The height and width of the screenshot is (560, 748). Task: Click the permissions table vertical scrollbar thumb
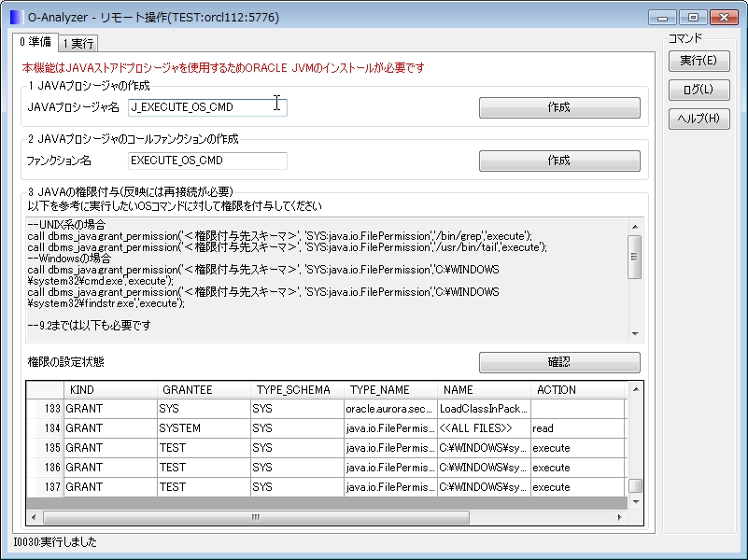tap(636, 486)
